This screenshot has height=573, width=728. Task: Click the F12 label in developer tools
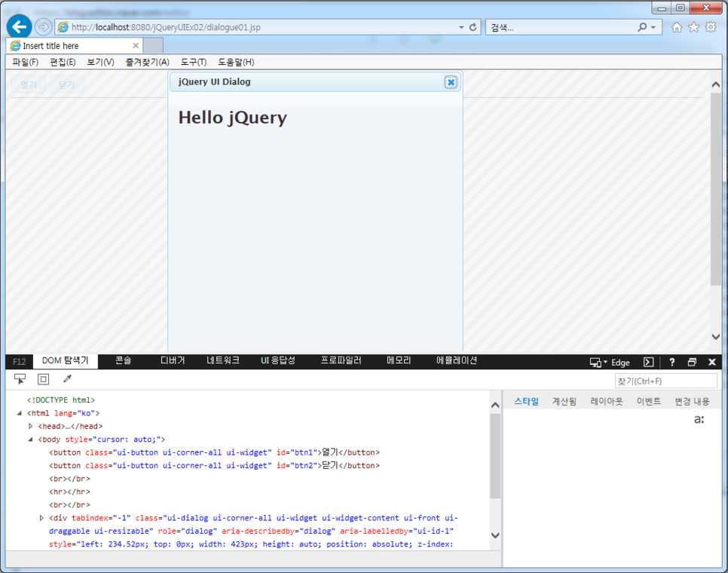coord(19,362)
